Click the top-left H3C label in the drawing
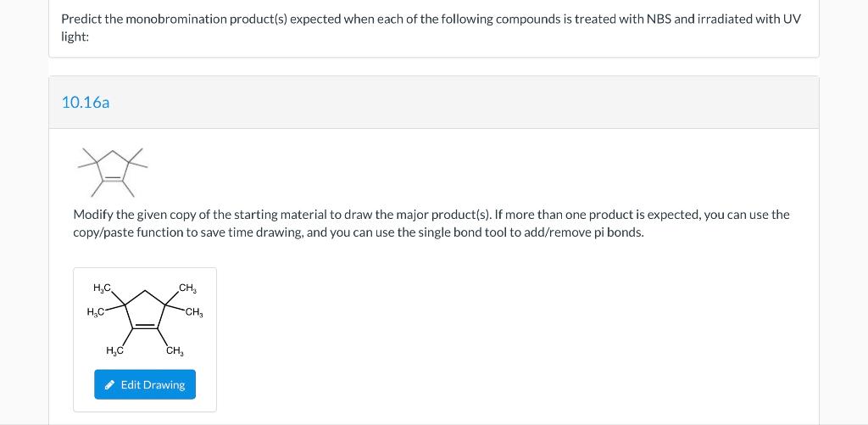This screenshot has height=425, width=868. (x=103, y=288)
